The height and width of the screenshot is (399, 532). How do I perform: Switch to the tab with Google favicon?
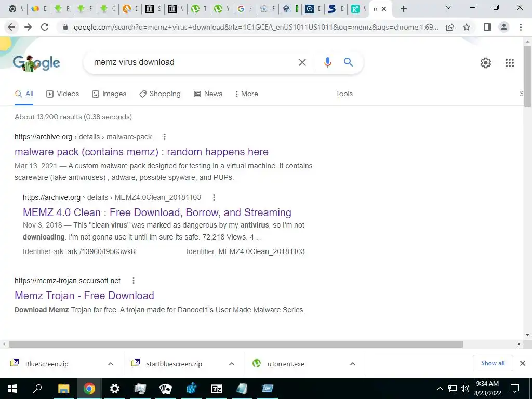pos(241,9)
